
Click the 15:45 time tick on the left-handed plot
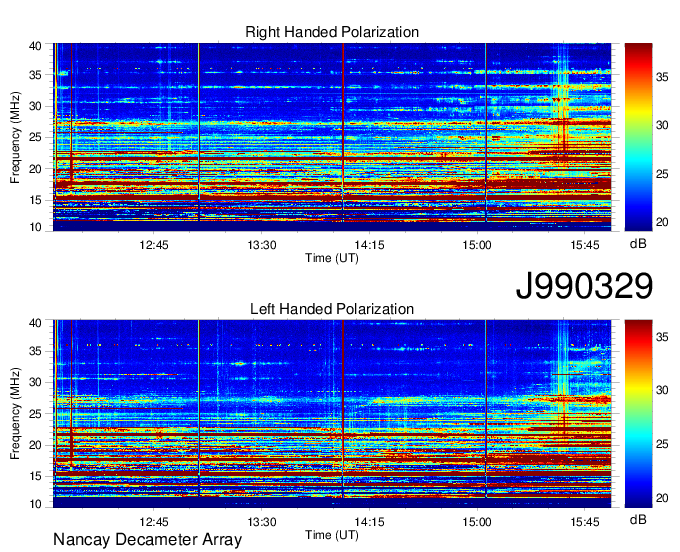[x=585, y=522]
